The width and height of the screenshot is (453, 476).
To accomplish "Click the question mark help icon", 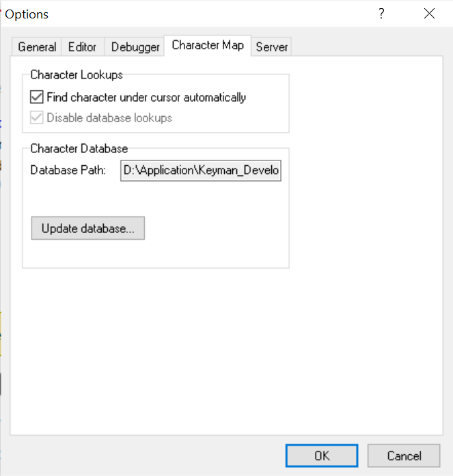I will [381, 14].
